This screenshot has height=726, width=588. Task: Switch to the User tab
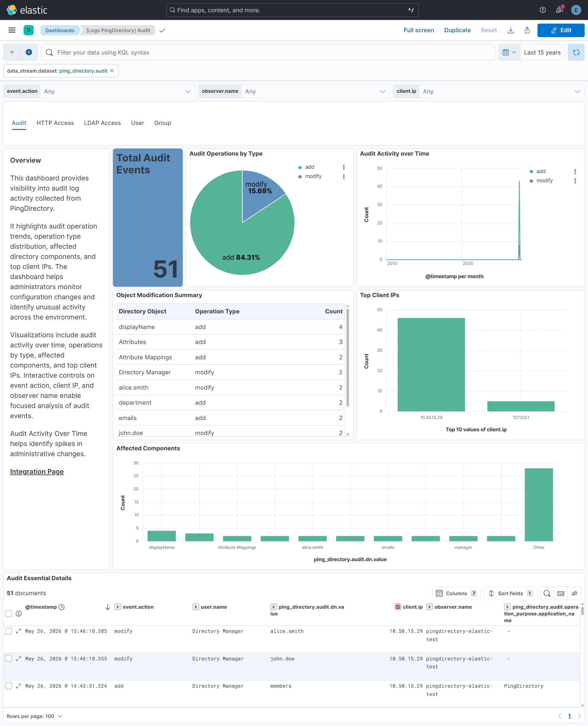point(137,123)
